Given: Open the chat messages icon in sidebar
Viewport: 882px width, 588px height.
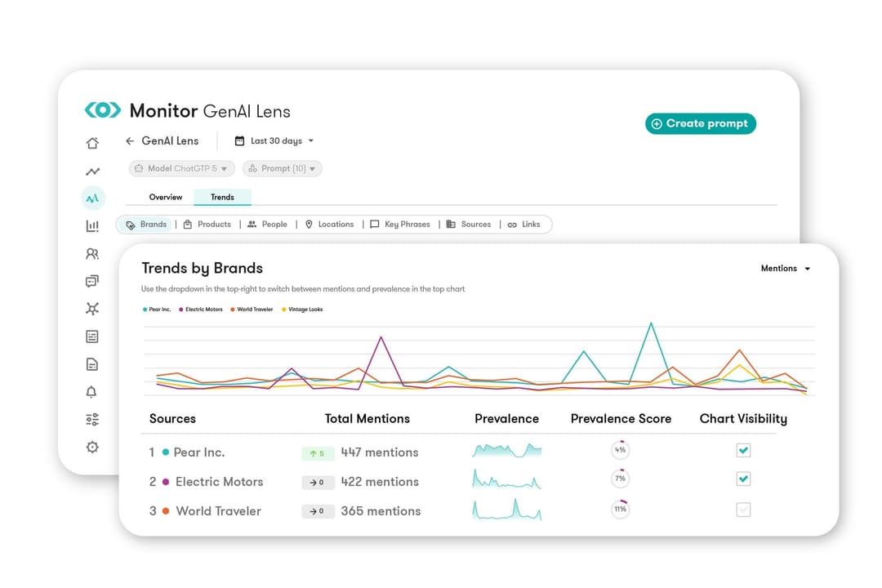Looking at the screenshot, I should point(92,281).
